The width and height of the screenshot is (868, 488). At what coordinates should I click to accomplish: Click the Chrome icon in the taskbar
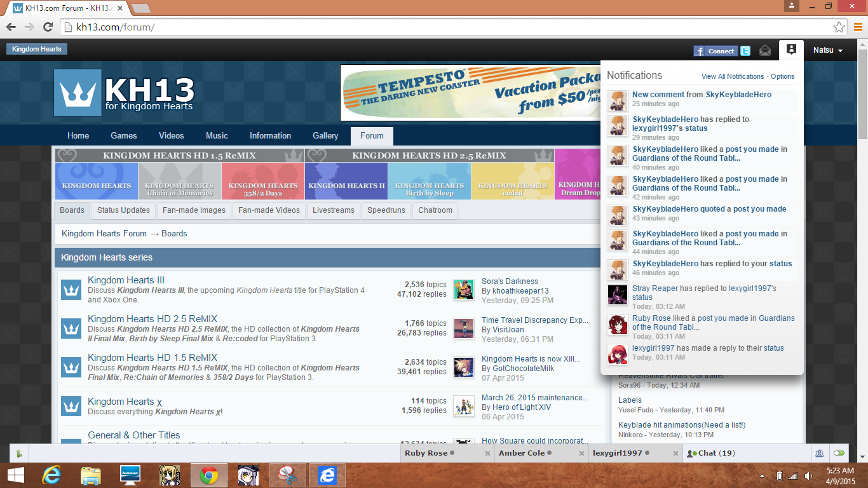(208, 475)
